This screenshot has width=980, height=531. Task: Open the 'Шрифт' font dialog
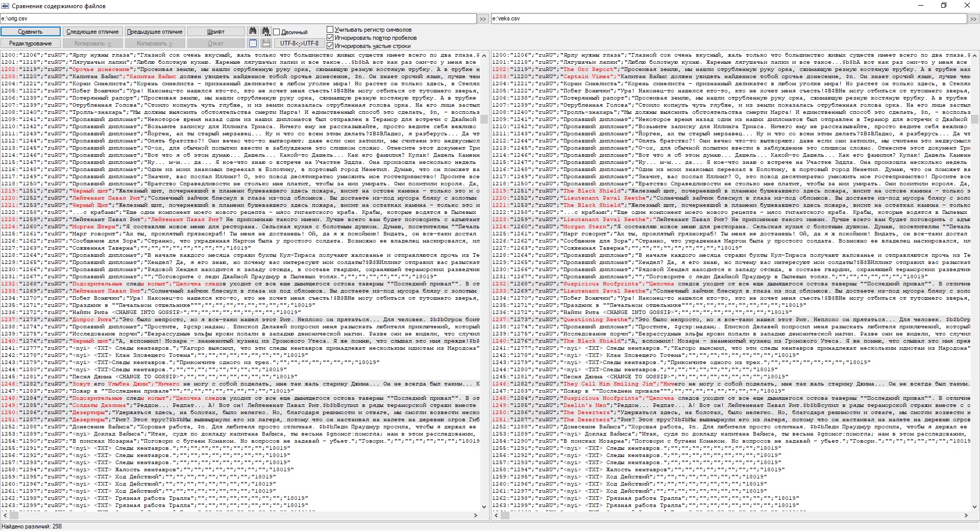pos(216,32)
